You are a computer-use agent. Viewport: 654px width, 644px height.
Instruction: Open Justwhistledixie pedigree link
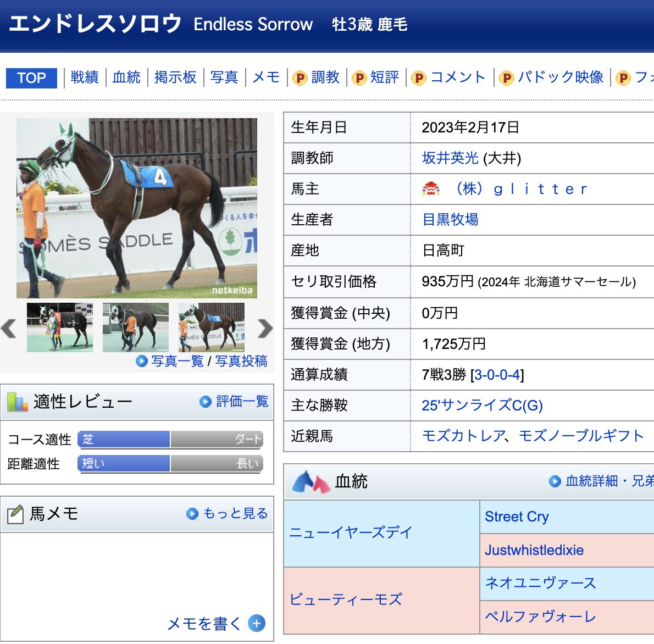[534, 550]
